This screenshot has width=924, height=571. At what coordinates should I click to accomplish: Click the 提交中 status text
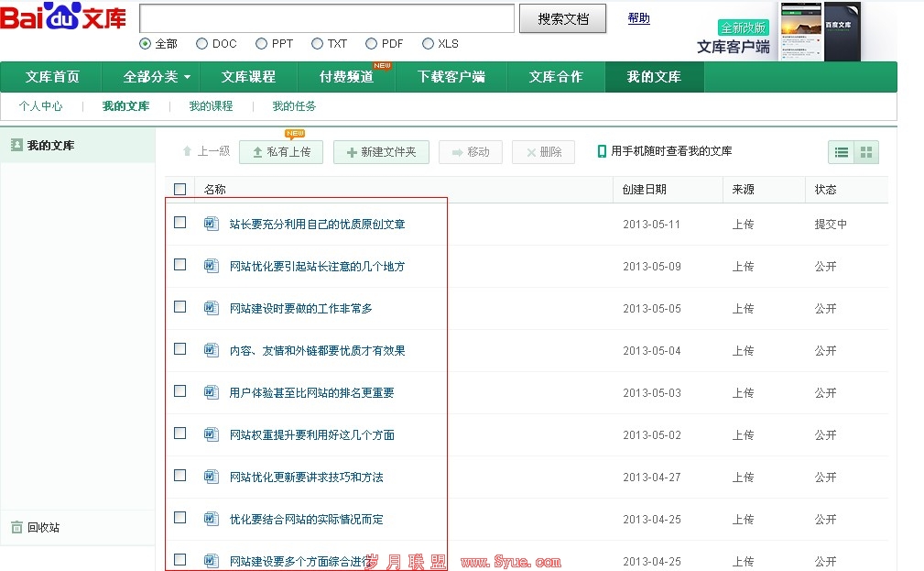coord(831,225)
